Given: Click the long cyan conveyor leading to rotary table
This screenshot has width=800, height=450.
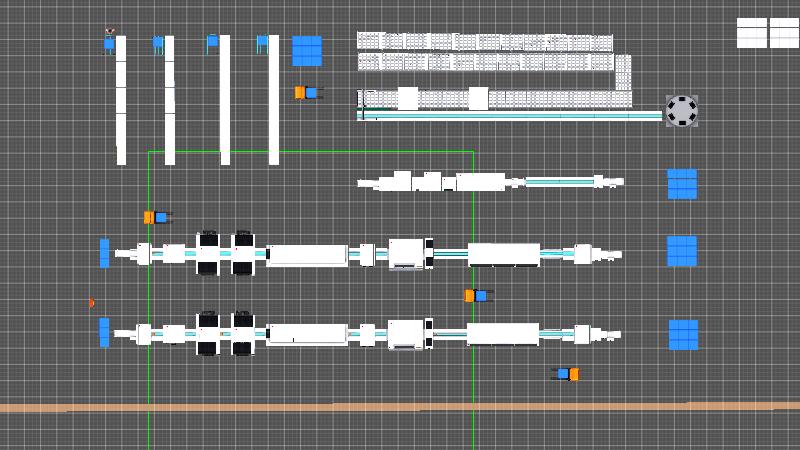Looking at the screenshot, I should (x=510, y=116).
